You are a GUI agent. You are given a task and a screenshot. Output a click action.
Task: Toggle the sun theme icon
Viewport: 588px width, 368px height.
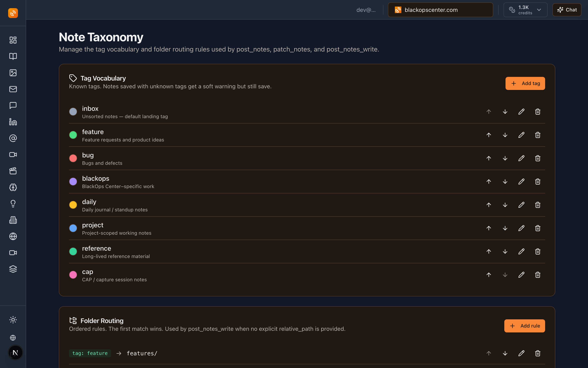[x=13, y=320]
